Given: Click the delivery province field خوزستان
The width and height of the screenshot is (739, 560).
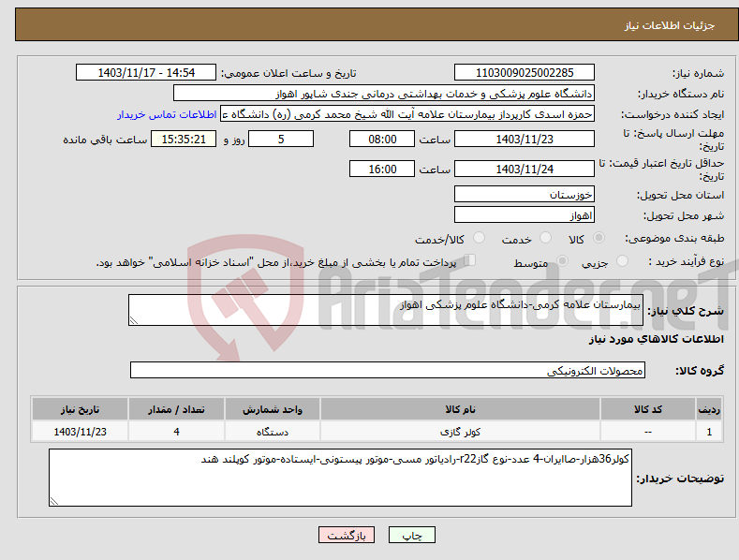Looking at the screenshot, I should coord(525,194).
